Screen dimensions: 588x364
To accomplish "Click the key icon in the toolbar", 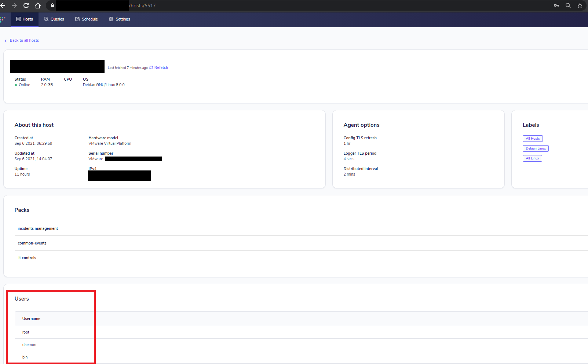I will coord(556,5).
